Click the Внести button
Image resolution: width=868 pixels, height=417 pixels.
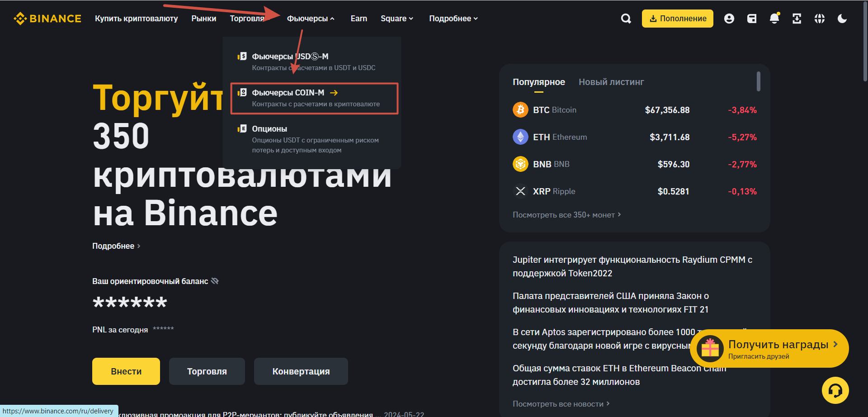coord(126,371)
